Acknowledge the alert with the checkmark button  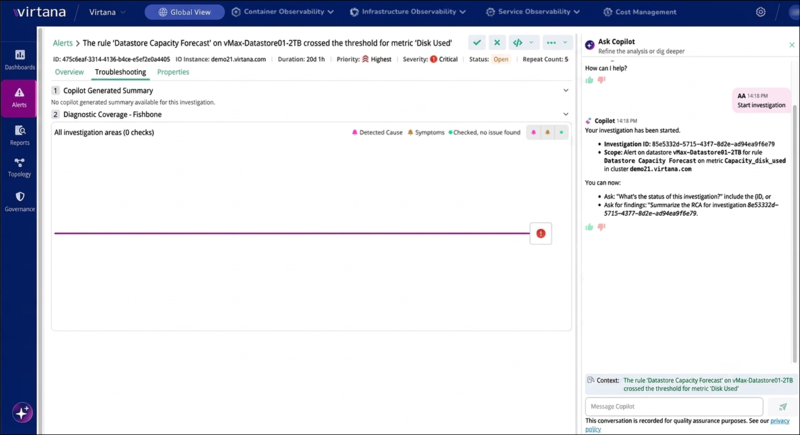coord(477,43)
